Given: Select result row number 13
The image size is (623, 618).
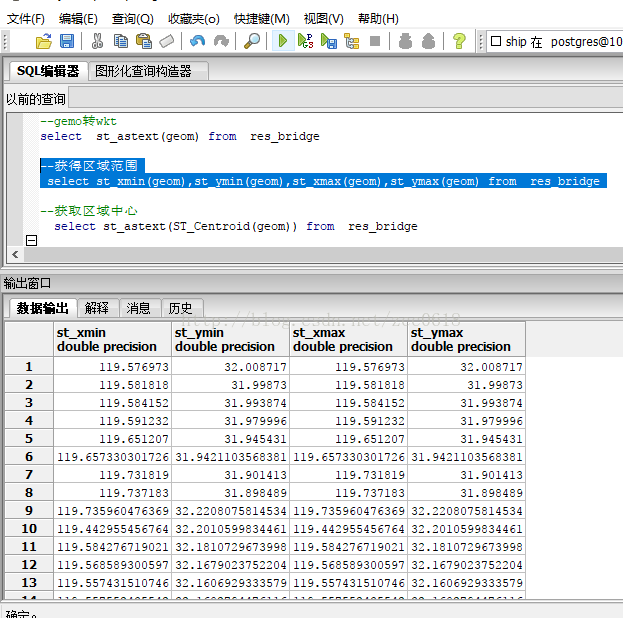Looking at the screenshot, I should point(29,583).
